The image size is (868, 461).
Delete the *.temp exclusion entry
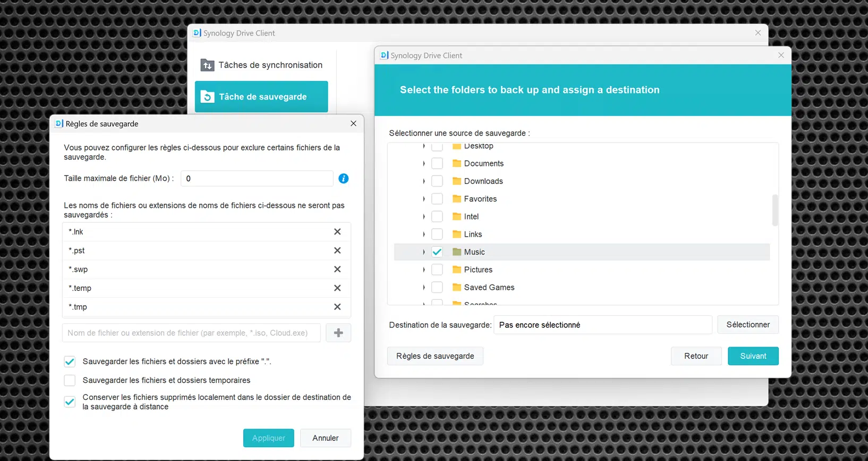[337, 288]
